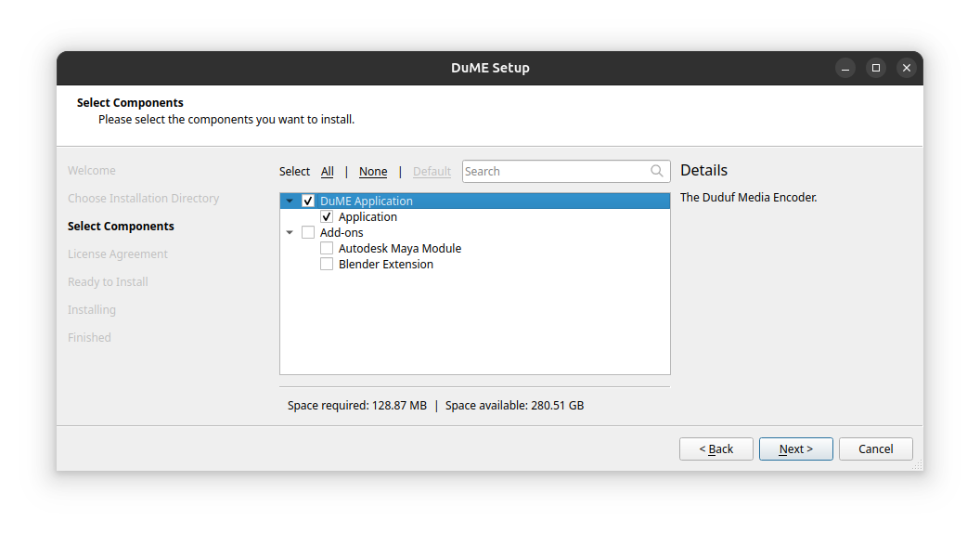
Task: Select the Blender Extension tree row label
Action: pyautogui.click(x=386, y=264)
